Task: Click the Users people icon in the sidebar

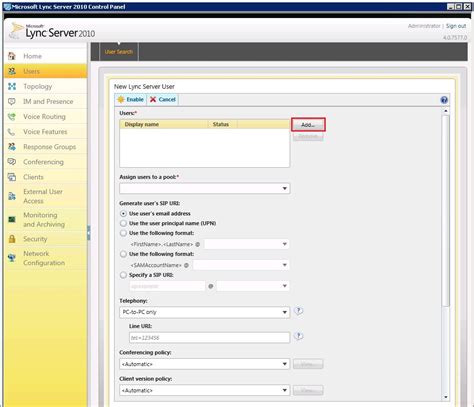Action: pos(12,71)
